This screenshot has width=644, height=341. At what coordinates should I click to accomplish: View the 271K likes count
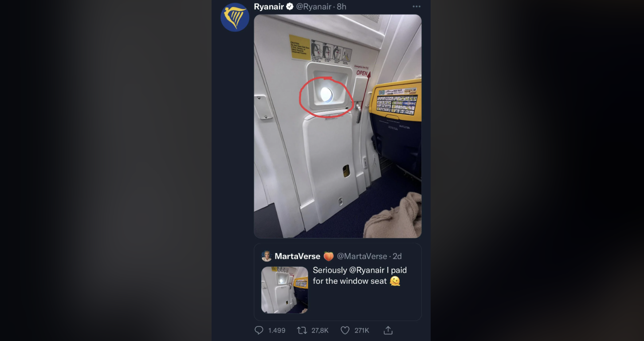pos(362,330)
